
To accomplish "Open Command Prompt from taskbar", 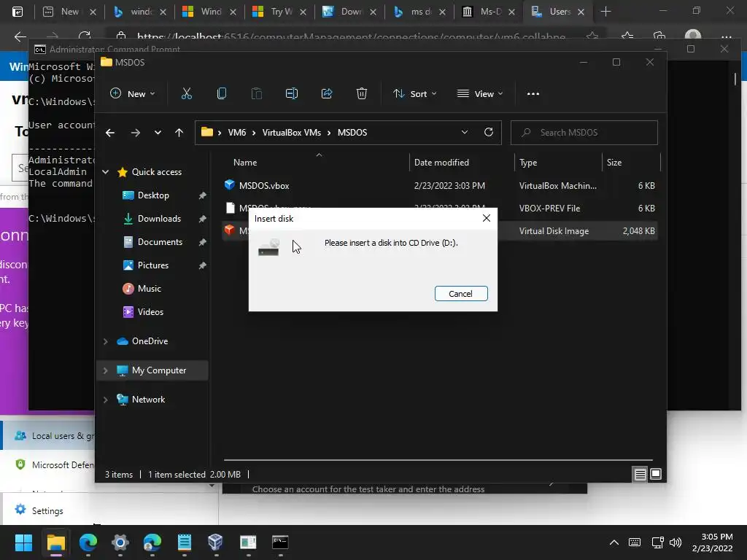I will (280, 542).
